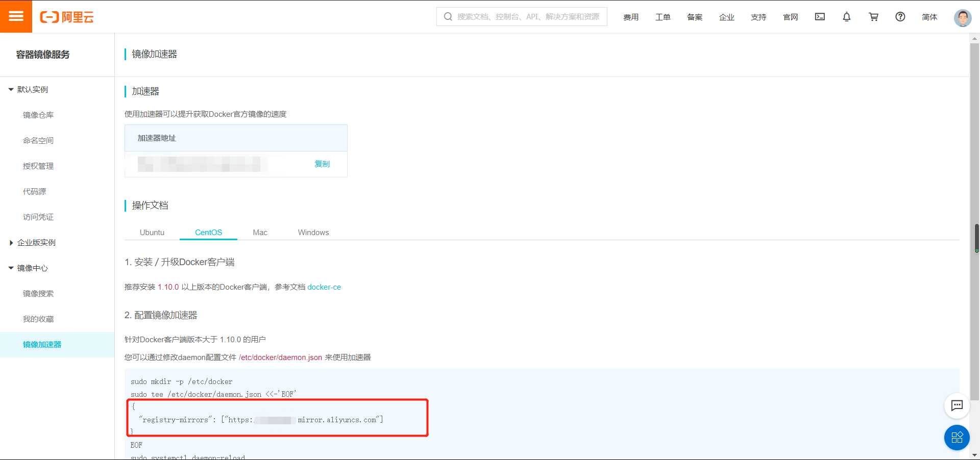The image size is (980, 460).
Task: Open the Cloud Shell terminal icon
Action: [x=820, y=17]
